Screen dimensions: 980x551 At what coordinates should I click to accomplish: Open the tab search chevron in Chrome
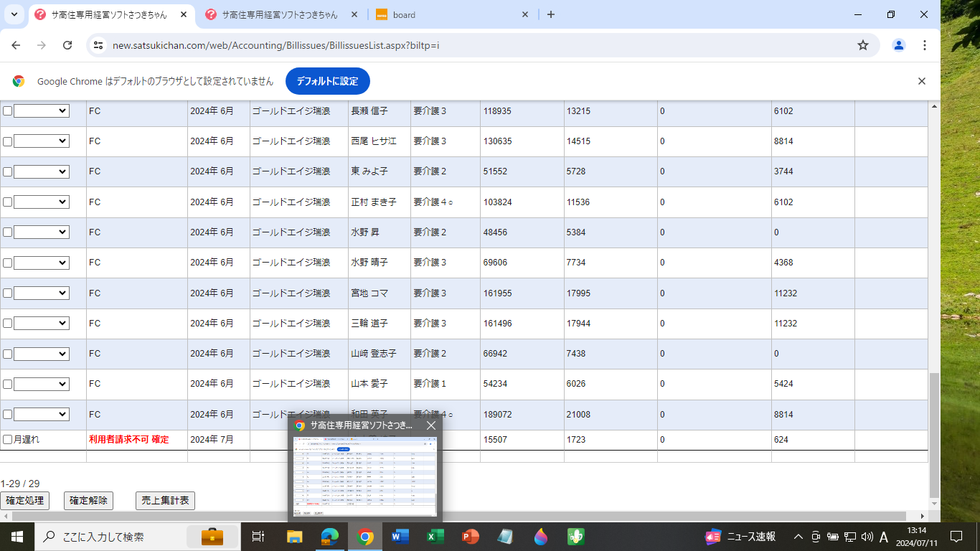click(14, 14)
